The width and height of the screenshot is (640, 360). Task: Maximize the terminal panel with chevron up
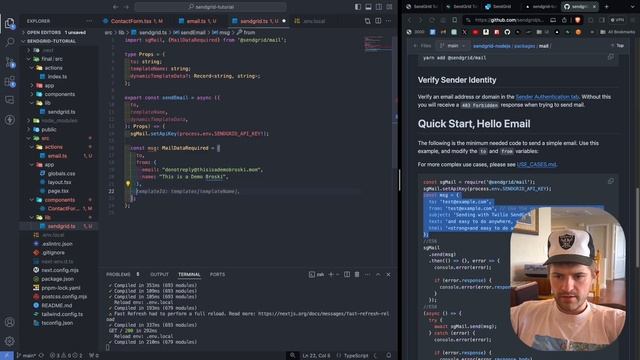[378, 274]
